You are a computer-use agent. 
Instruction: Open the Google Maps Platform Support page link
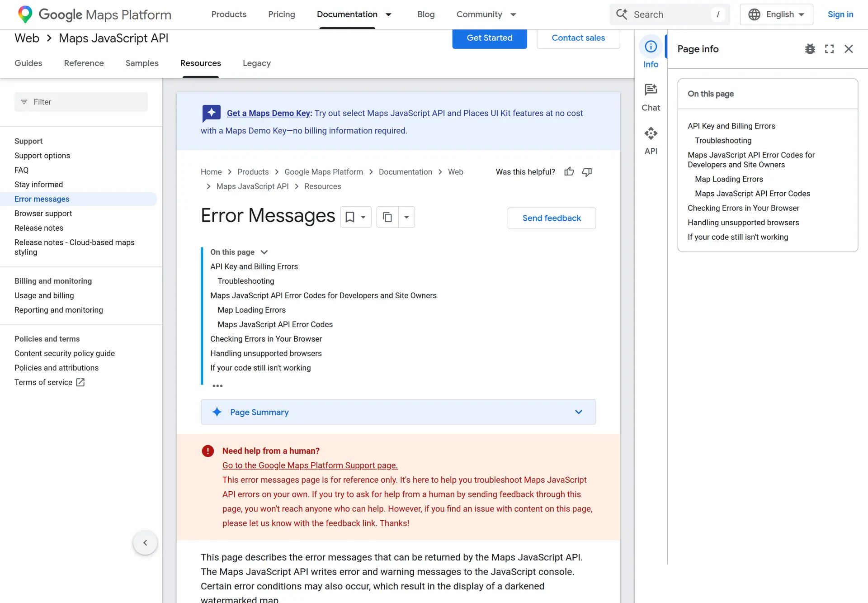tap(310, 465)
